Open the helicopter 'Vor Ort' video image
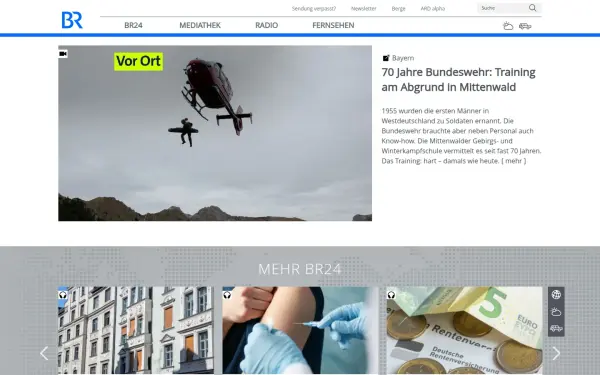Screen dimensions: 600x375 215,133
